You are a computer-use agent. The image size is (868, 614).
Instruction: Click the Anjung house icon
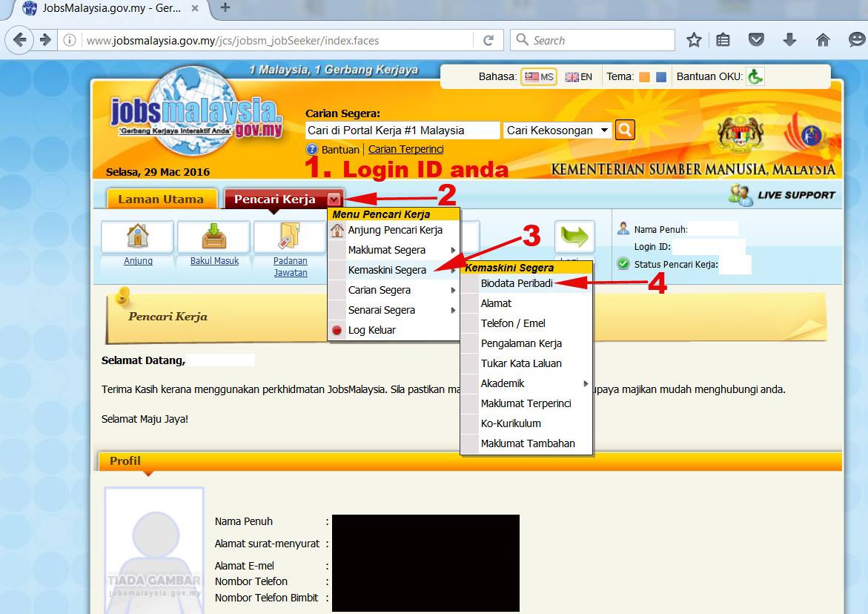pyautogui.click(x=137, y=236)
